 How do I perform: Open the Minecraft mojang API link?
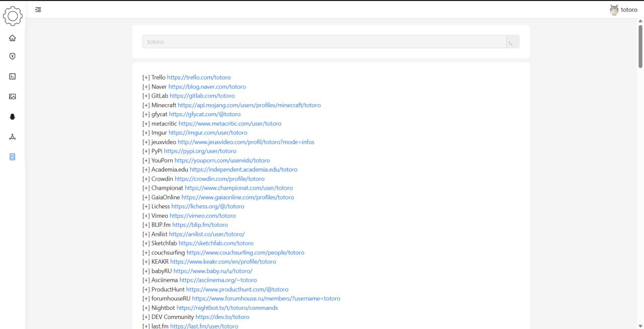(249, 105)
